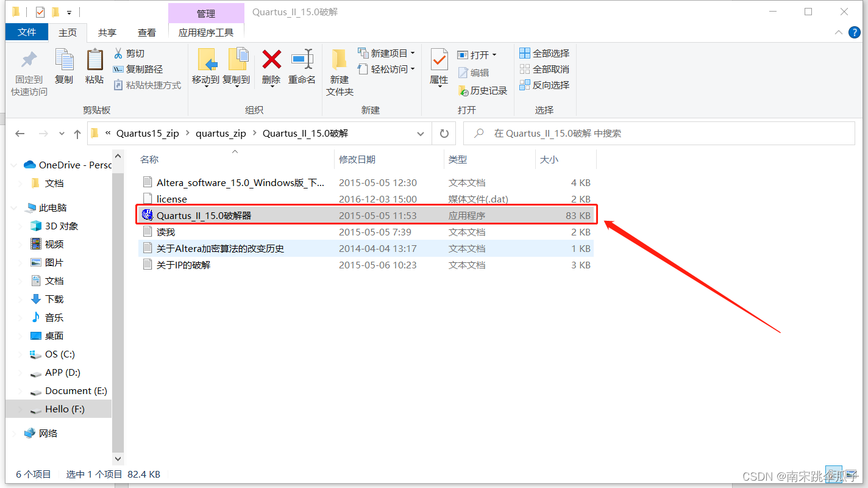Open 3D Objects (3D 对象) in sidebar

(54, 226)
